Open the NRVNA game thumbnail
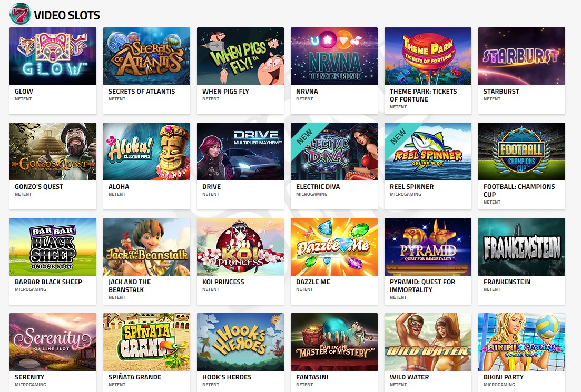581x392 pixels. (334, 56)
